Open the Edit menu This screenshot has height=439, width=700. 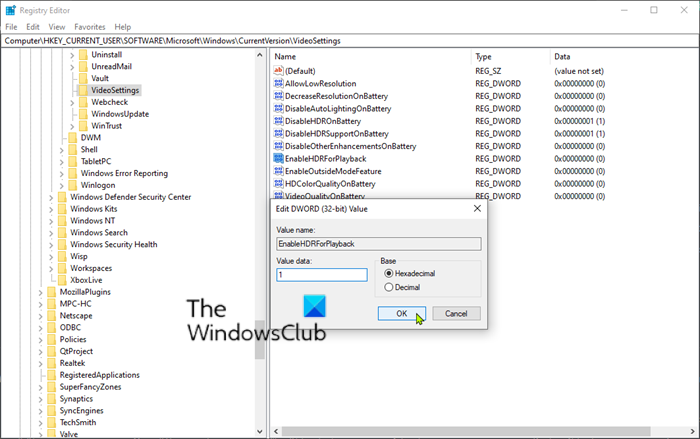33,27
